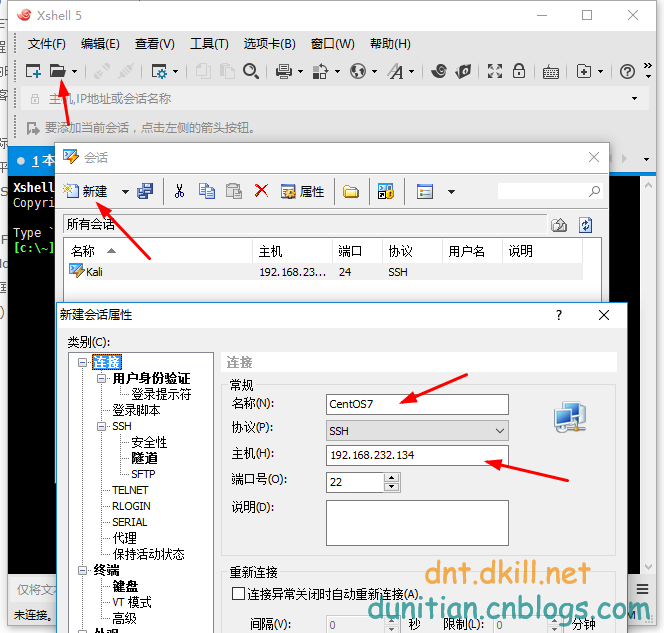Image resolution: width=664 pixels, height=633 pixels.
Task: Open the 工具(T) menu
Action: 209,44
